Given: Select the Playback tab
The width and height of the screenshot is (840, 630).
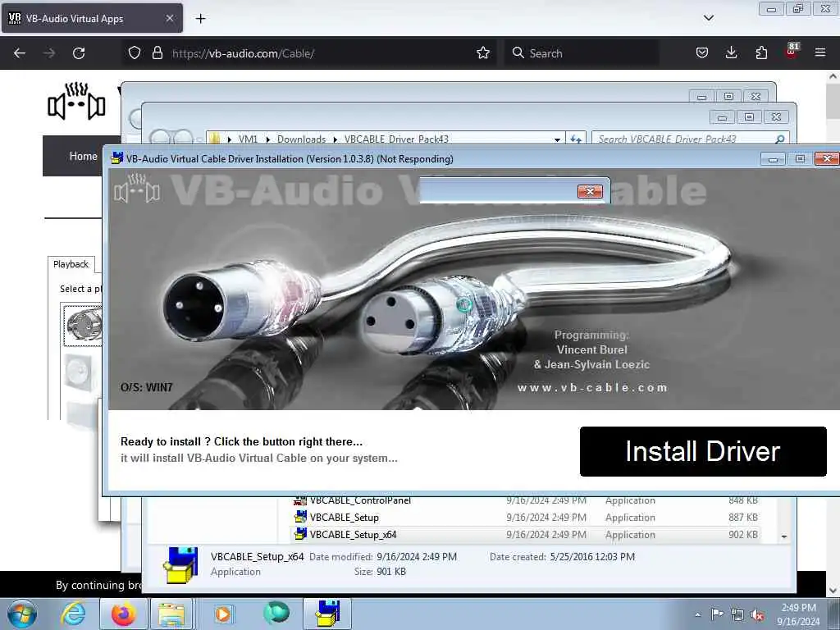Looking at the screenshot, I should (x=71, y=264).
